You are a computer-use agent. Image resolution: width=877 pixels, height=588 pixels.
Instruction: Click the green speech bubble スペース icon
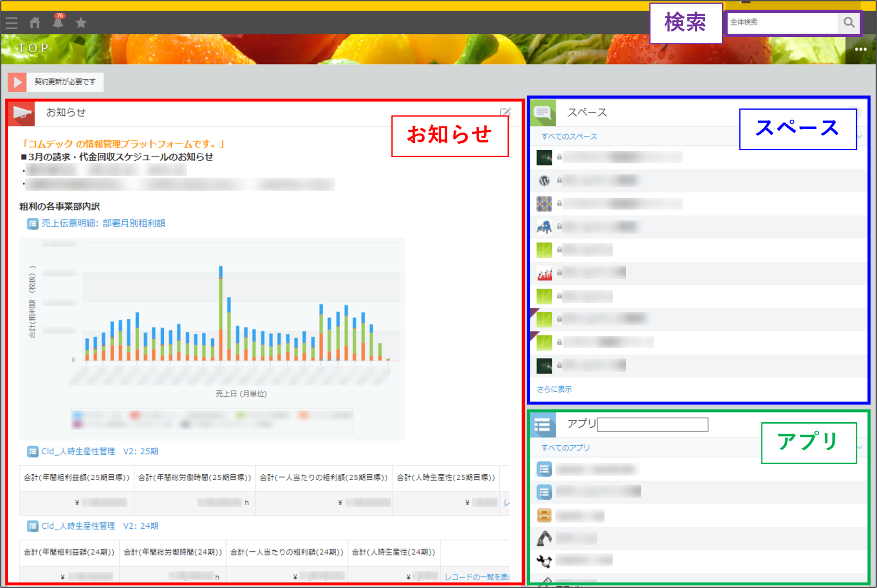[x=543, y=112]
